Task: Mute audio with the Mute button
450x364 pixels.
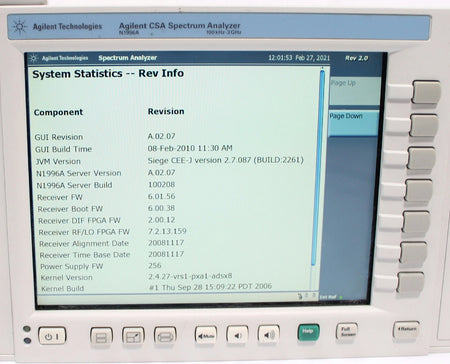Action: [206, 335]
